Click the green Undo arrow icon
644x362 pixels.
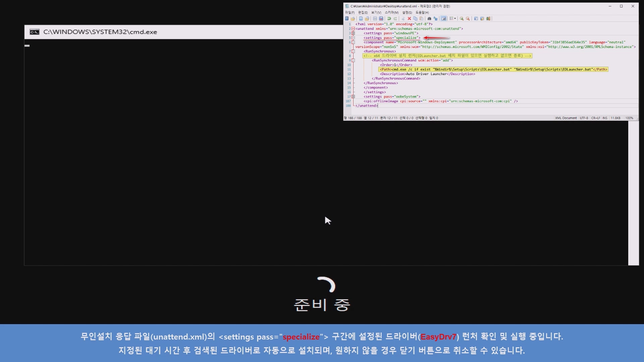[389, 18]
